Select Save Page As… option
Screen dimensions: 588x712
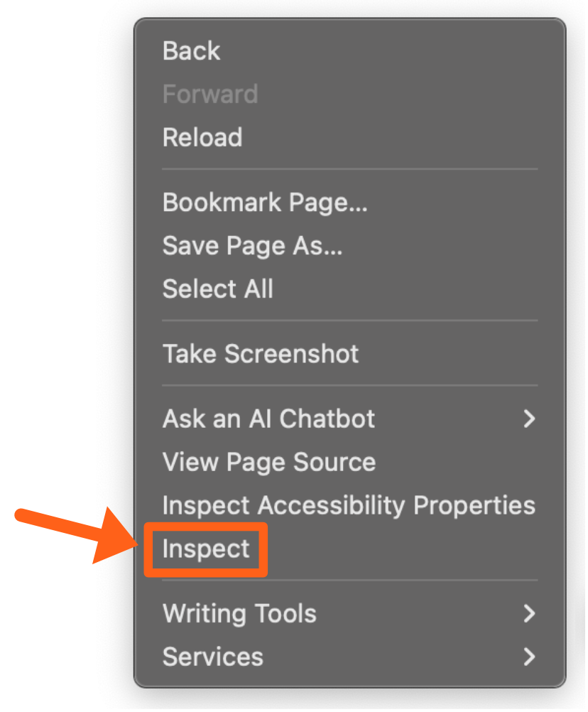pyautogui.click(x=252, y=246)
